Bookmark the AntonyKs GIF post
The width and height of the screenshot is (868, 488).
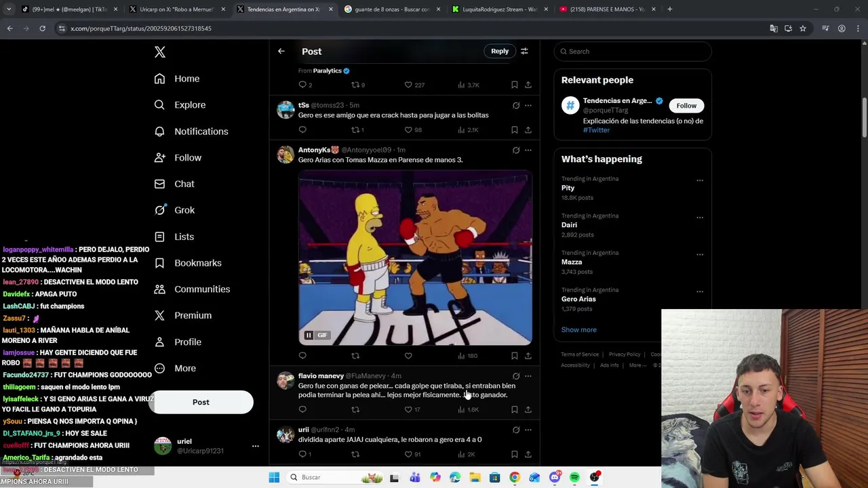[514, 356]
